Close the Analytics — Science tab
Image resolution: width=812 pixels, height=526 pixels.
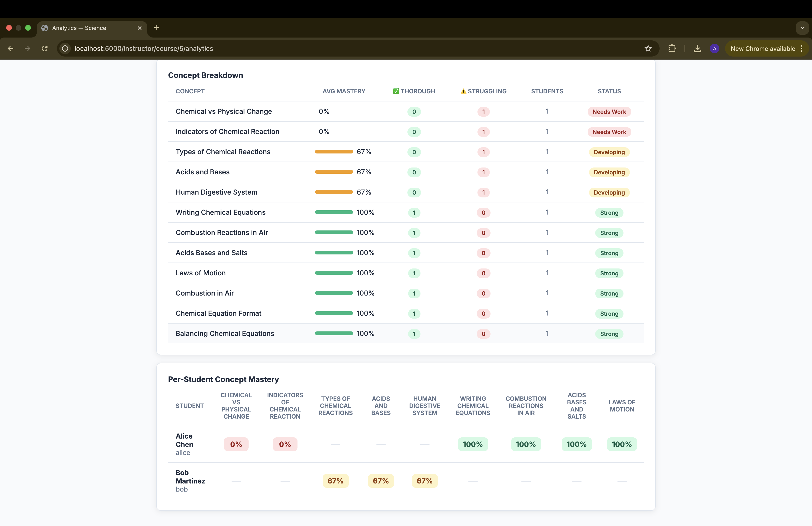click(x=140, y=28)
